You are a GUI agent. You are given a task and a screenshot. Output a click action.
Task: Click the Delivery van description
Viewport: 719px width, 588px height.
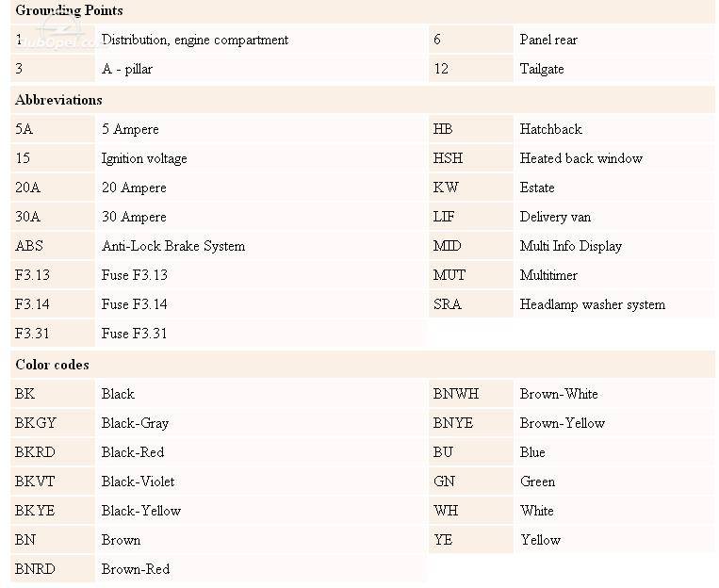[555, 217]
